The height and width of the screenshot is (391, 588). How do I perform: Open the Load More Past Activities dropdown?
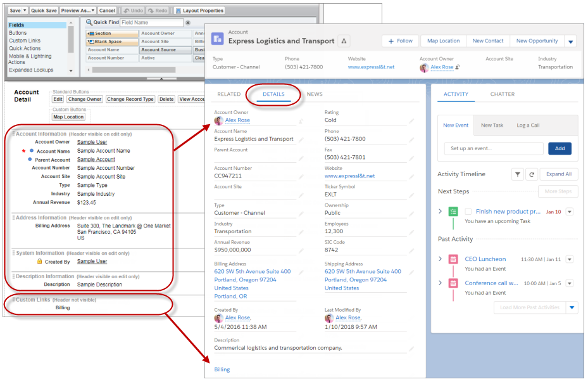(572, 307)
